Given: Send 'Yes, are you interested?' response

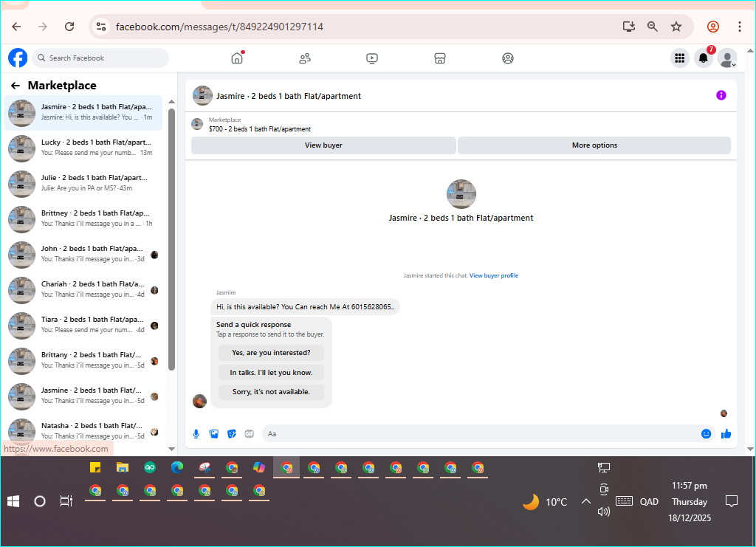Looking at the screenshot, I should [271, 353].
